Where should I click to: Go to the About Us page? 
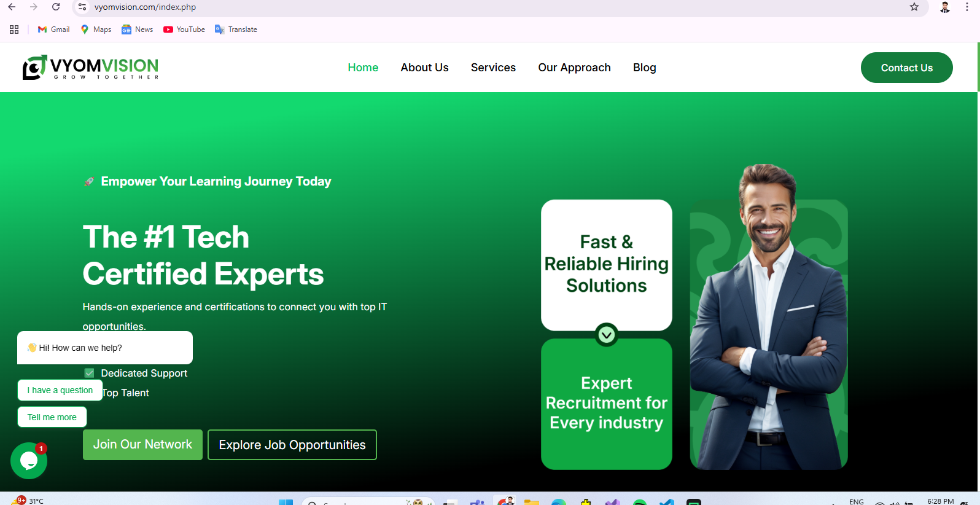[424, 68]
